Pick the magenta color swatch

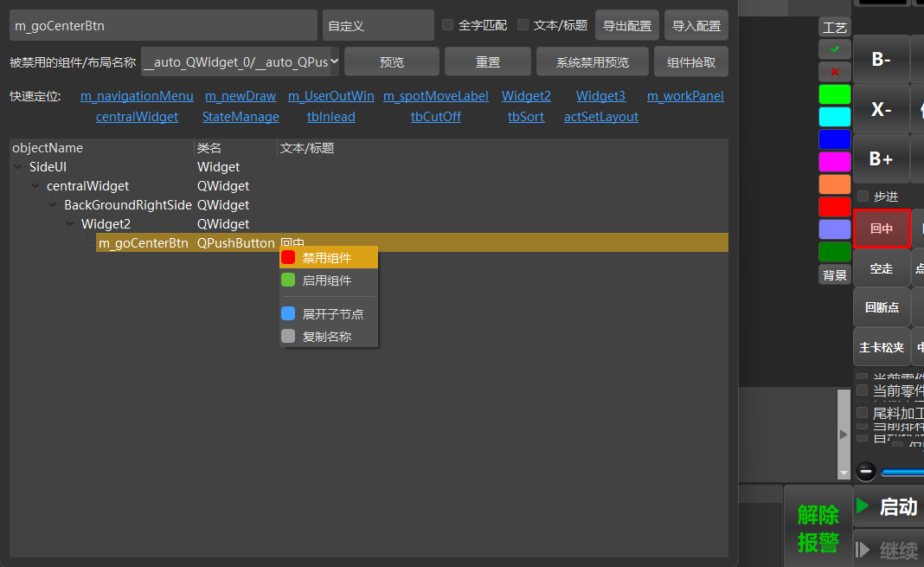[834, 162]
